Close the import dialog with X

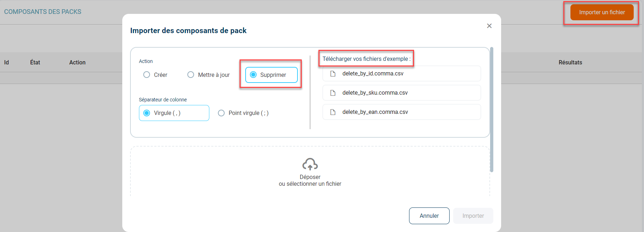(x=489, y=26)
